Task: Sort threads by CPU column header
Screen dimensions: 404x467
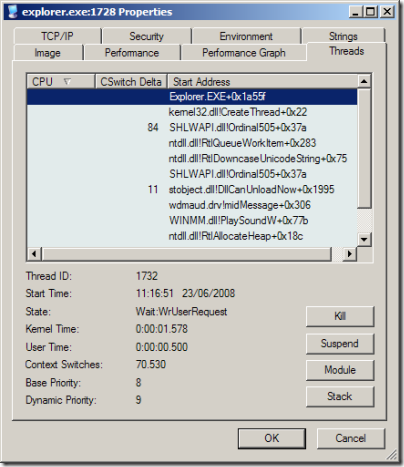Action: tap(61, 82)
